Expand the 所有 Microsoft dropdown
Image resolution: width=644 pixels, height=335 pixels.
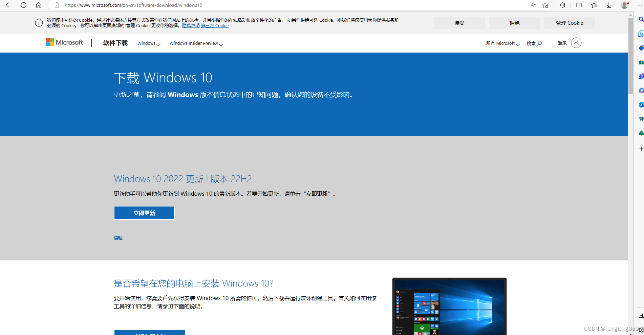(503, 43)
